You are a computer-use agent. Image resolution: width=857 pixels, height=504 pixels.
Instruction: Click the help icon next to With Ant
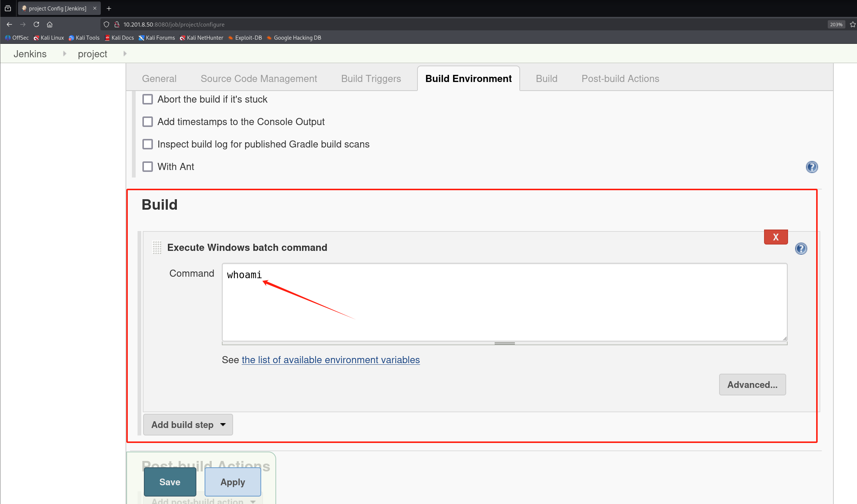pyautogui.click(x=812, y=167)
